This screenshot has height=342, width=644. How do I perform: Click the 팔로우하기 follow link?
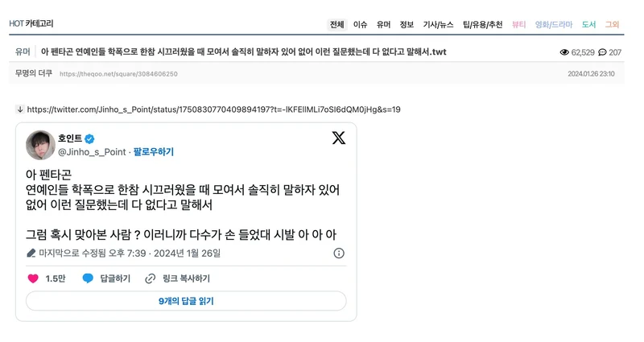[154, 151]
